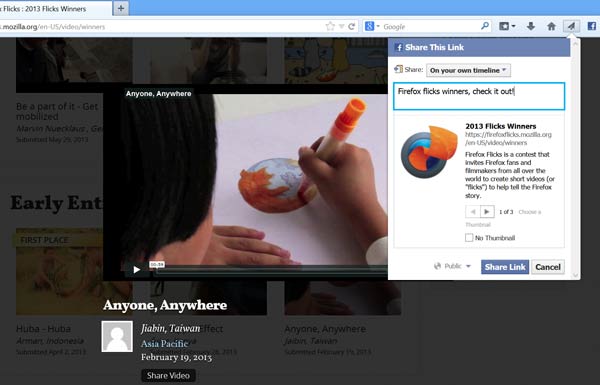
Task: Click the video title overlay 'Anyone, Anywhere'
Action: pyautogui.click(x=158, y=93)
